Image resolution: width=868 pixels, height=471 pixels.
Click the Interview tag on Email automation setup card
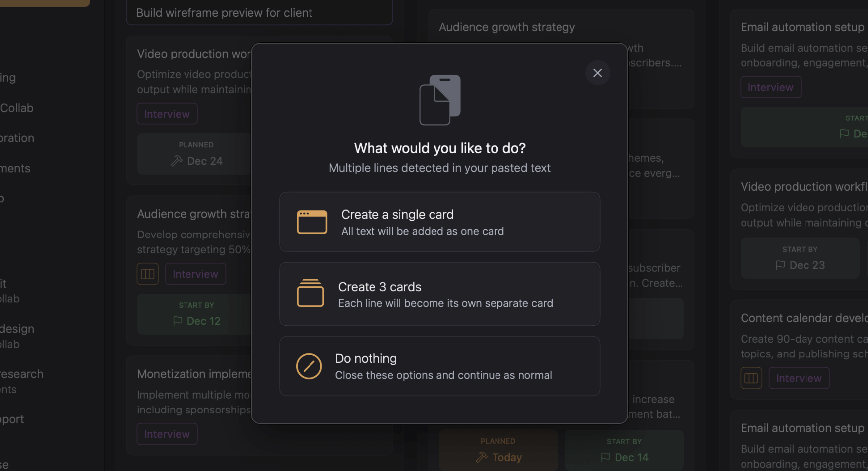coord(770,87)
